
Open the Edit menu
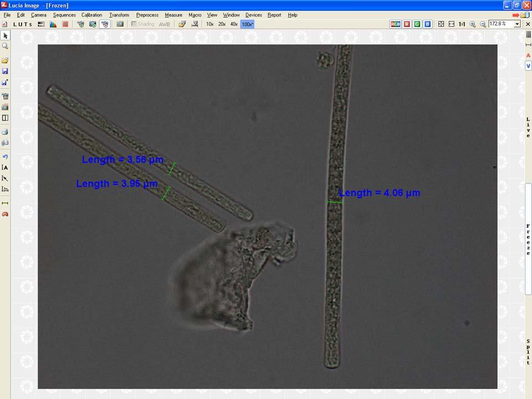21,15
